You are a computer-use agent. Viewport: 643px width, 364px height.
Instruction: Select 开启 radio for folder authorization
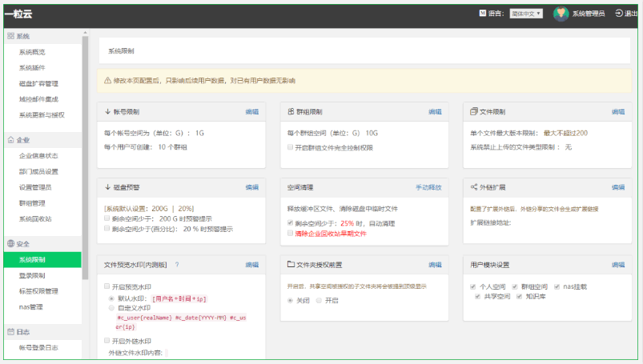(319, 301)
